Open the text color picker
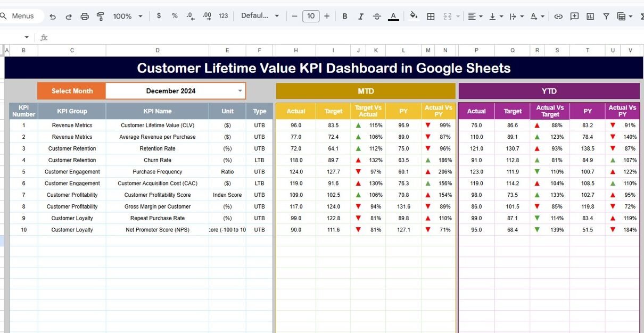Viewport: 644px width, 333px height. pos(393,16)
